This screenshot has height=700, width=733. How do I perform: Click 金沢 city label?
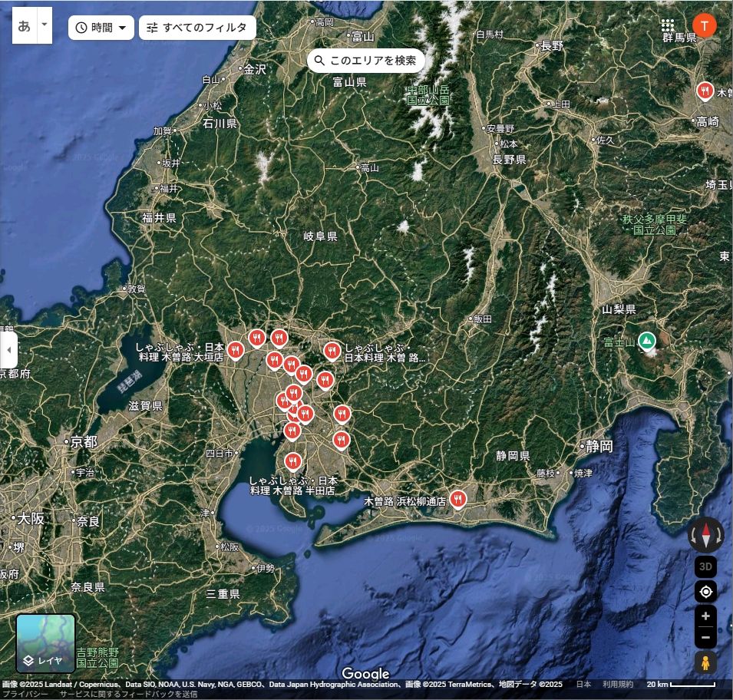[x=256, y=70]
